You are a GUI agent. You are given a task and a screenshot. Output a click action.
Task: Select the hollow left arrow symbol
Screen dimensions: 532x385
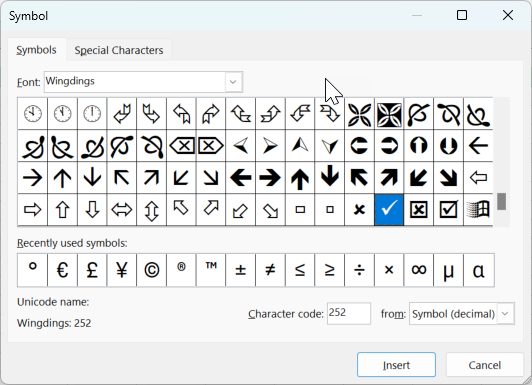pos(478,177)
